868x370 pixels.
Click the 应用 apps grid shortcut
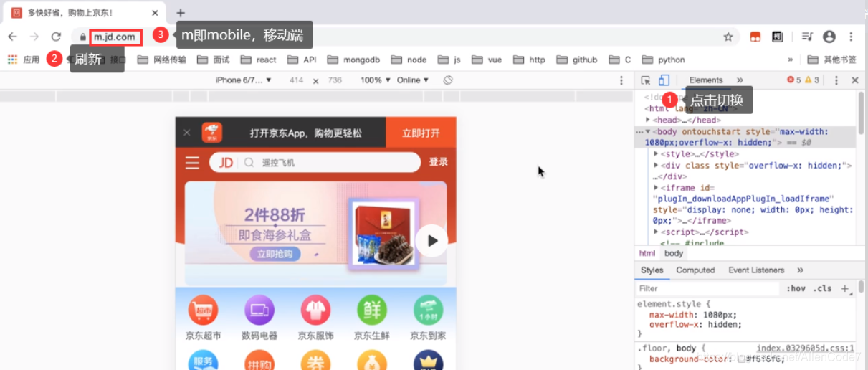coord(24,60)
